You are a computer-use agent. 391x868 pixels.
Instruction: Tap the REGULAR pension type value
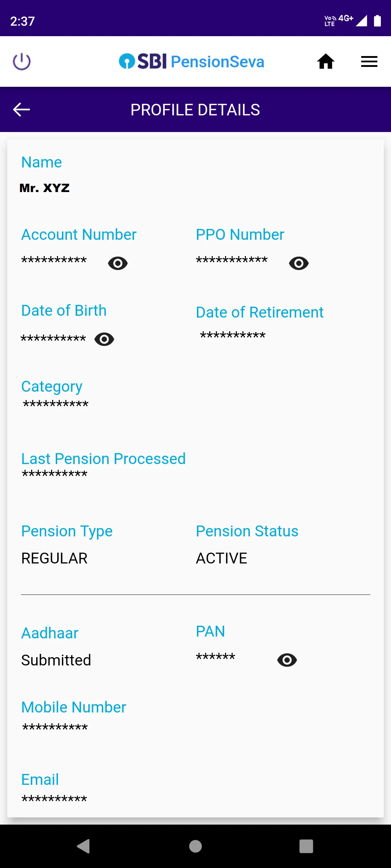point(54,558)
